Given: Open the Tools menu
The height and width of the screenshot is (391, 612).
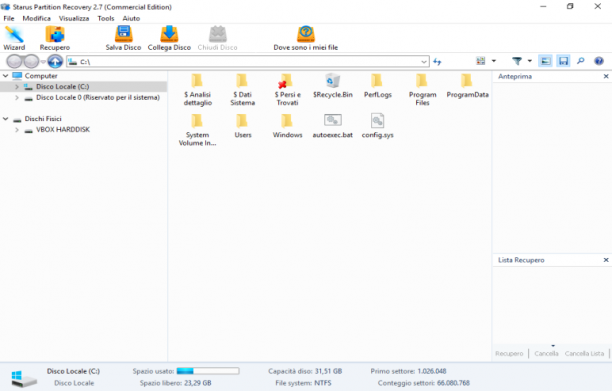Looking at the screenshot, I should point(106,18).
